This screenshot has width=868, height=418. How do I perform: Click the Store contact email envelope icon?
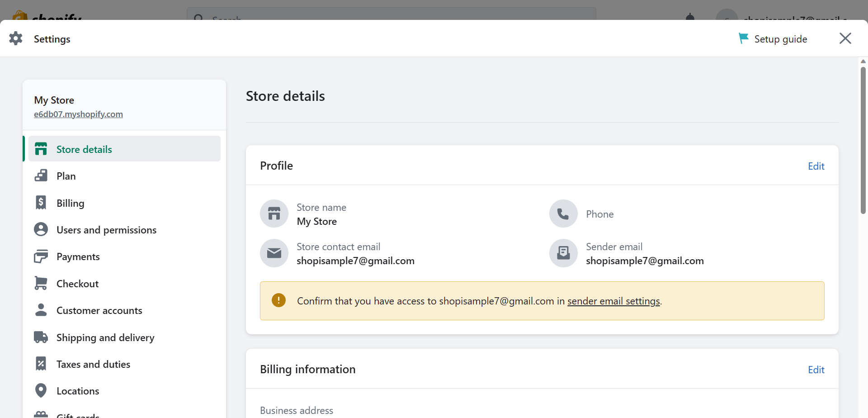pyautogui.click(x=274, y=253)
